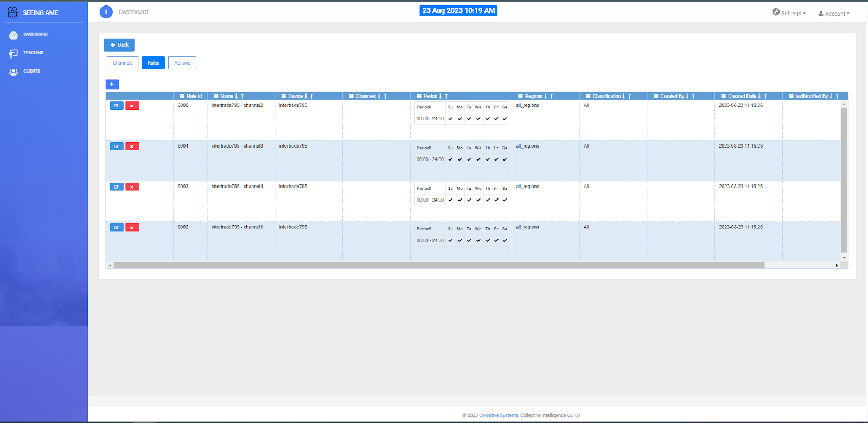Delete rule 6005 with red X icon
Screen dimensions: 868x423
click(132, 106)
